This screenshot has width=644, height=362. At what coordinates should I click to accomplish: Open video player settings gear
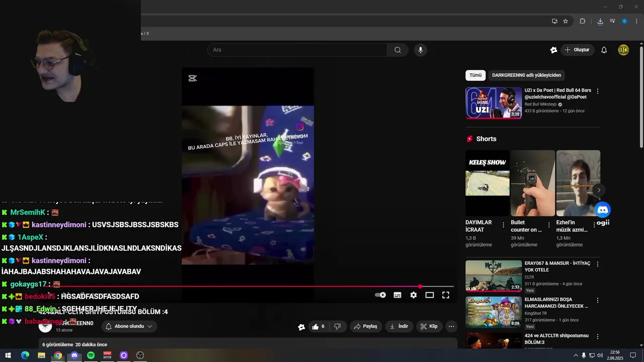414,295
